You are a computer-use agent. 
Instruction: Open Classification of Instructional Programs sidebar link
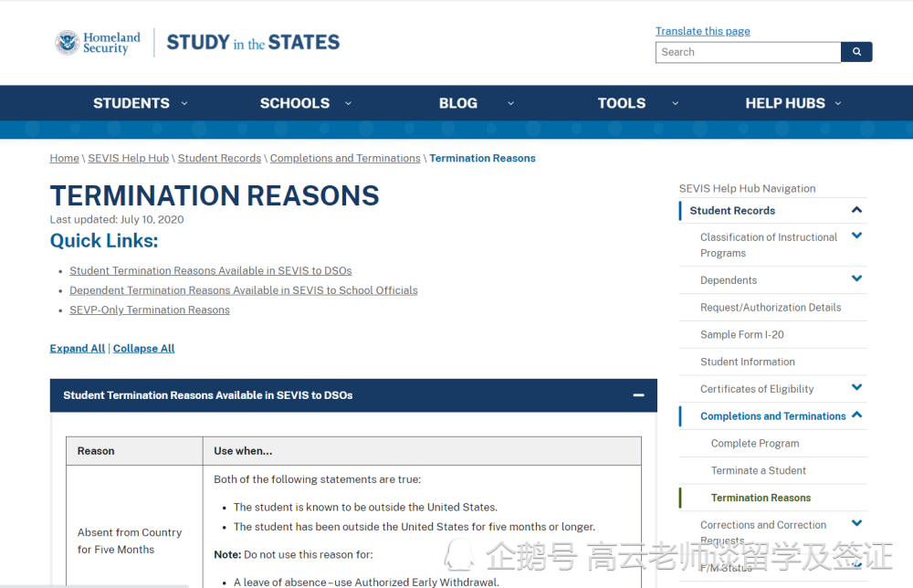pyautogui.click(x=769, y=245)
